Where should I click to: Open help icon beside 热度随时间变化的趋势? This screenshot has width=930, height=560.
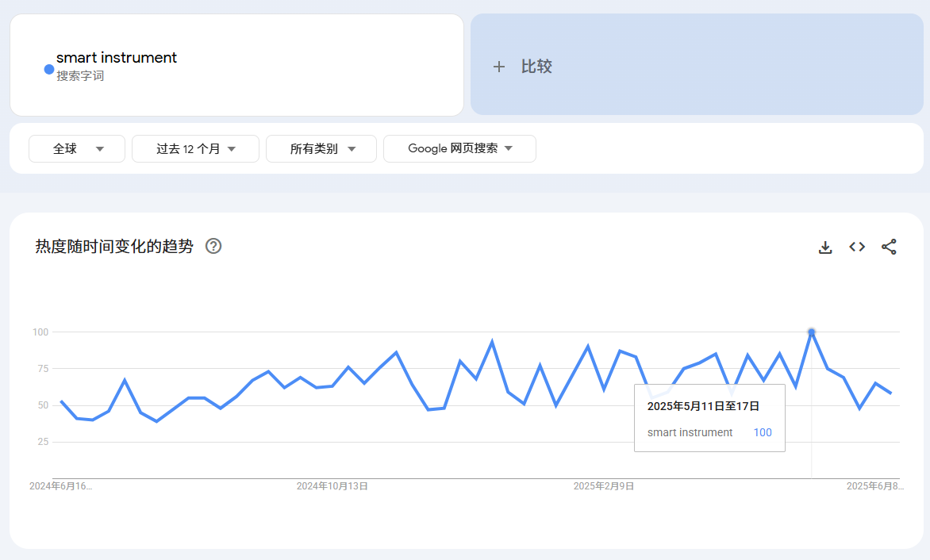(213, 246)
